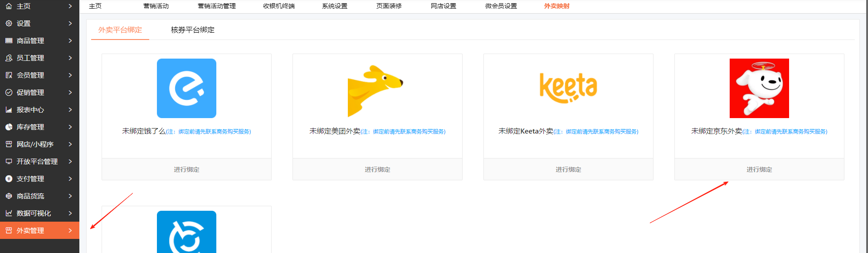Viewport: 868px width, 253px height.
Task: Expand the 员工管理 chevron
Action: pos(70,58)
